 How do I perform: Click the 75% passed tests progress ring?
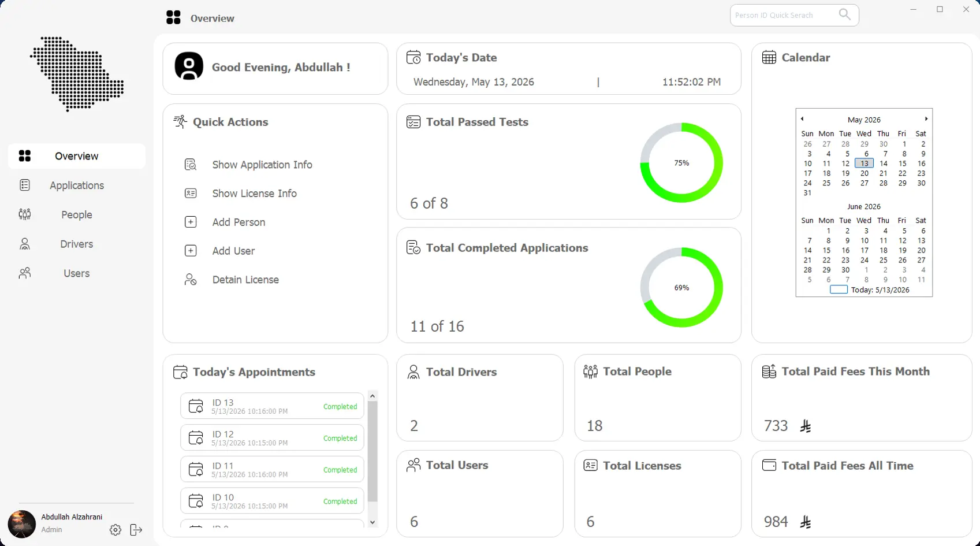(681, 163)
